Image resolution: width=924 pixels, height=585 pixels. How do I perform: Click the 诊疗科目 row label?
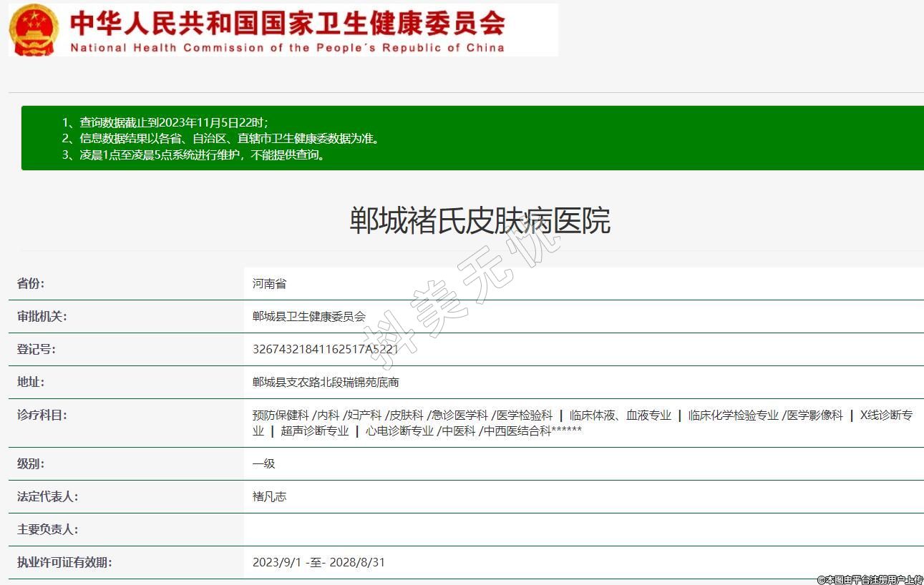pos(42,415)
